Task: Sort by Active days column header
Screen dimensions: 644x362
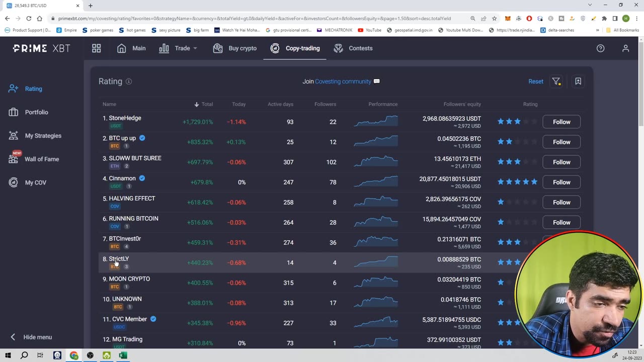Action: (280, 104)
